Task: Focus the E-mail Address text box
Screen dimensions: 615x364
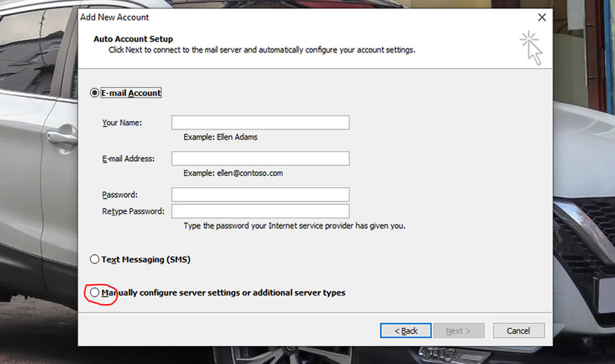Action: [x=261, y=159]
